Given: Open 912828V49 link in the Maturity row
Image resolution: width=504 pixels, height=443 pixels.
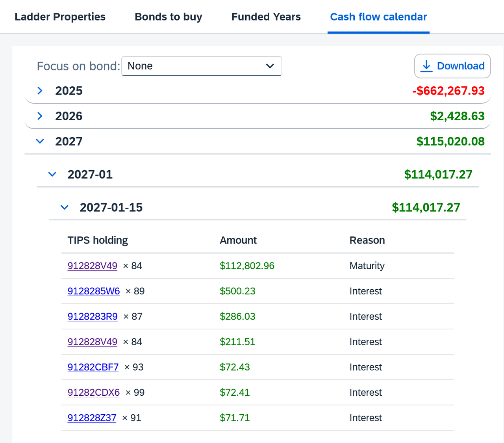Looking at the screenshot, I should (93, 266).
